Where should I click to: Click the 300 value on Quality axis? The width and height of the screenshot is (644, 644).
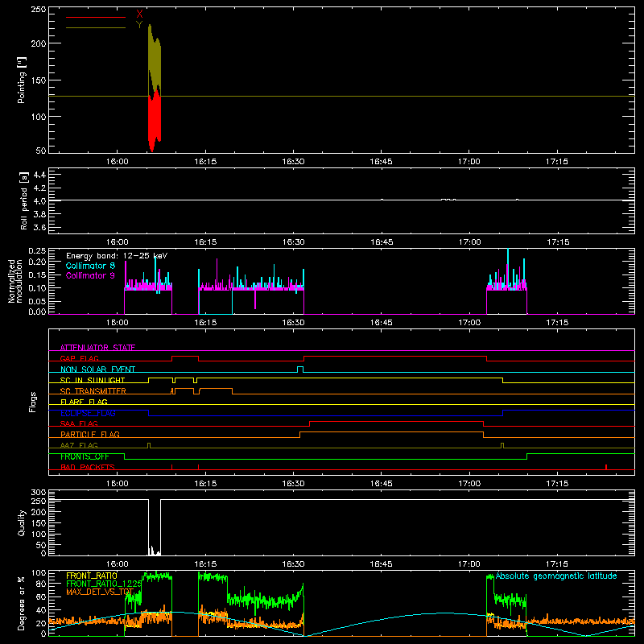39,493
